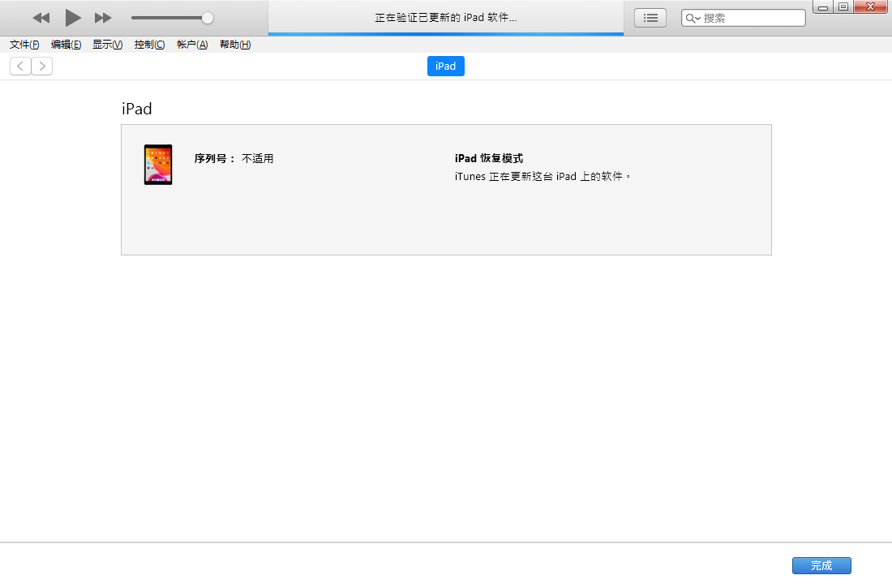Click the 序列号 serial number label
The height and width of the screenshot is (588, 892).
[214, 159]
